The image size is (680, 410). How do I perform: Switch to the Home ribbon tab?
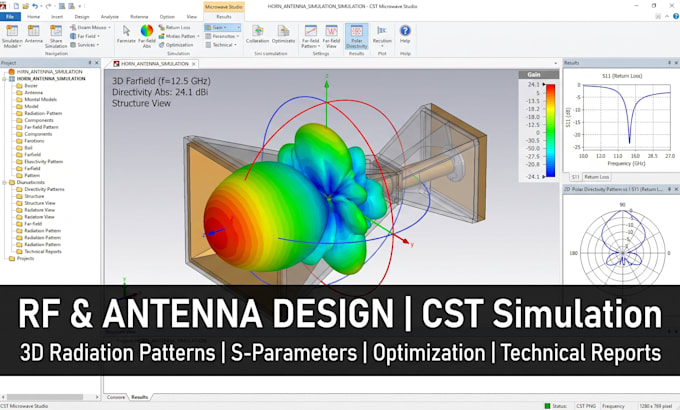pos(33,16)
